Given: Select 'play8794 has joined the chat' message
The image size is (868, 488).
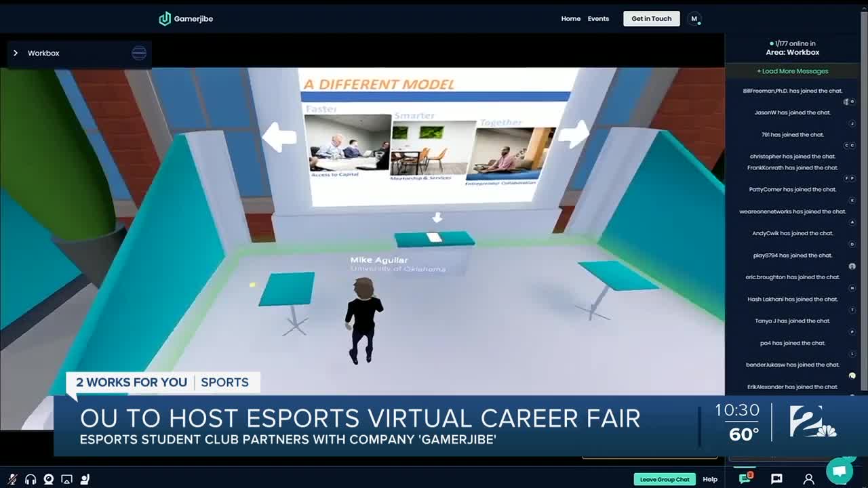Looking at the screenshot, I should 792,256.
